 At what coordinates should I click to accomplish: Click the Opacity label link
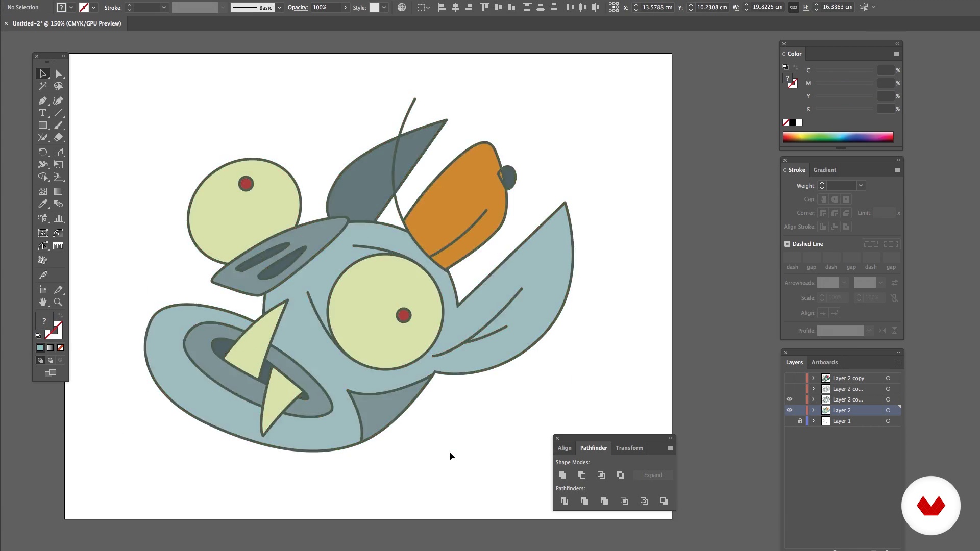coord(298,8)
